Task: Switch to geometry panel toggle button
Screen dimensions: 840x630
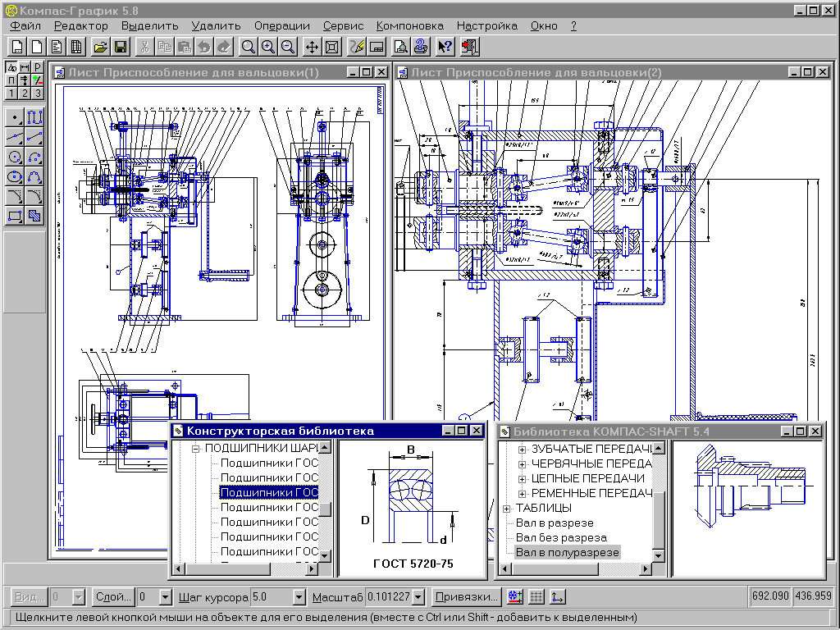Action: (x=11, y=67)
